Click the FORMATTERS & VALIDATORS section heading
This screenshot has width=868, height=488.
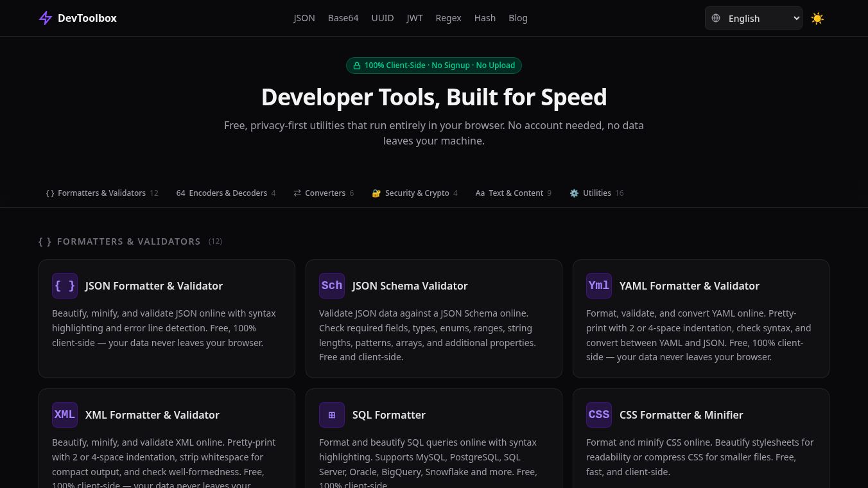(x=128, y=241)
